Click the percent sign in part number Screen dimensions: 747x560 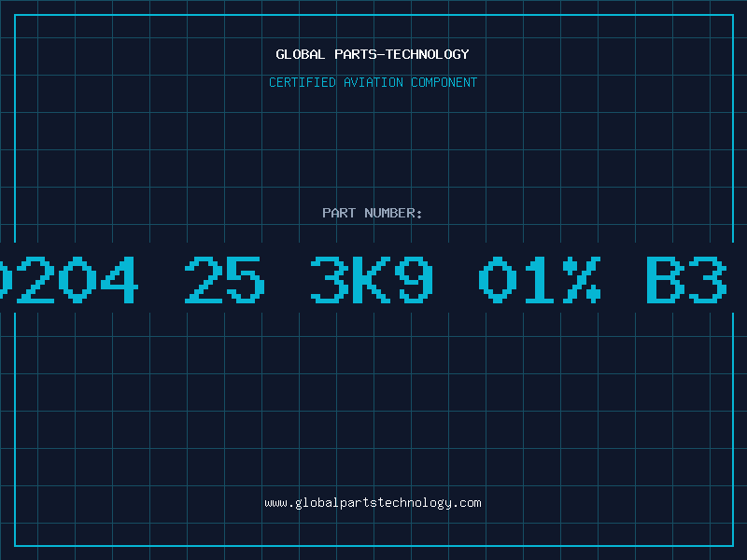[x=581, y=279]
